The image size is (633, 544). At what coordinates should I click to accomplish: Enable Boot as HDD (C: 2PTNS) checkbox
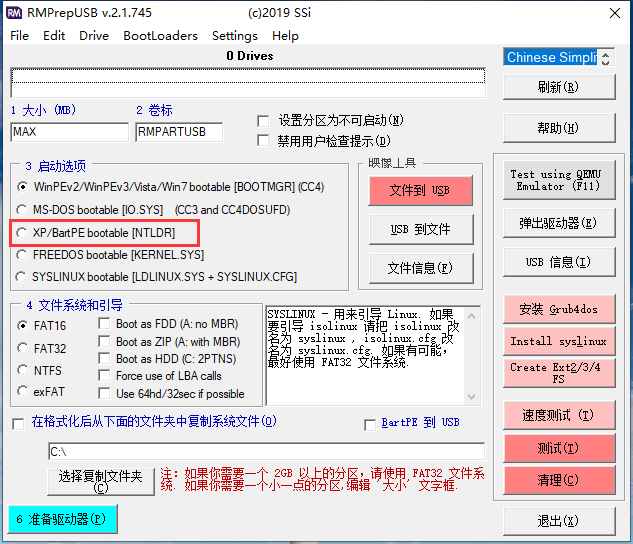pos(106,358)
